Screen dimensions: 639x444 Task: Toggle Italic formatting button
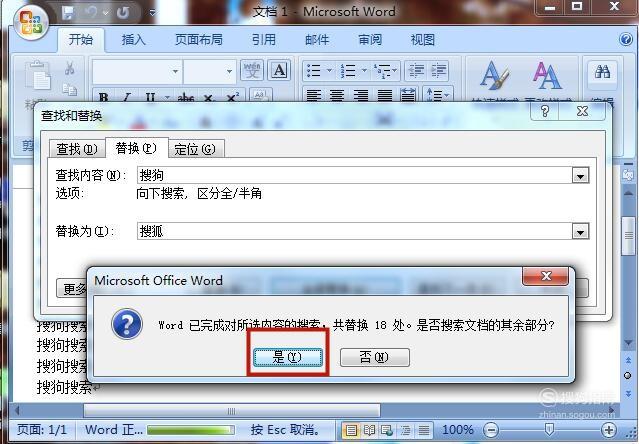127,97
